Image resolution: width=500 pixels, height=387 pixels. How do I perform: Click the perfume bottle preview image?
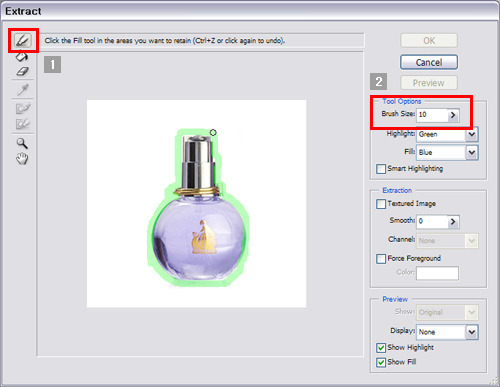pos(196,204)
